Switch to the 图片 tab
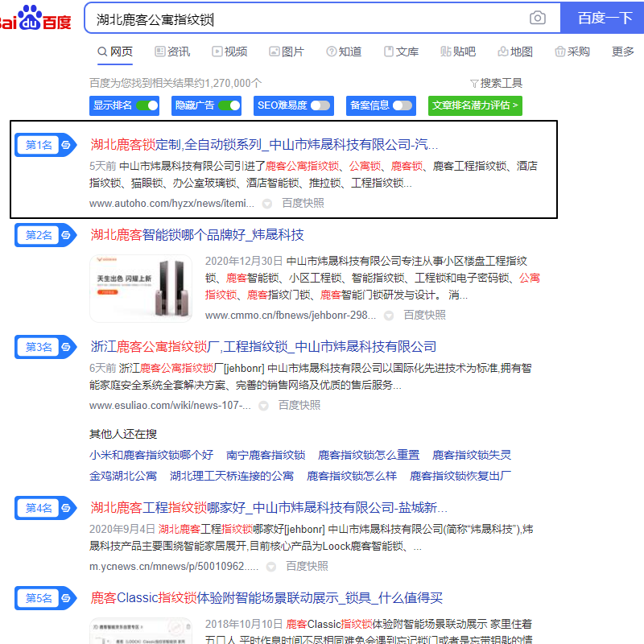The image size is (644, 644). [287, 52]
